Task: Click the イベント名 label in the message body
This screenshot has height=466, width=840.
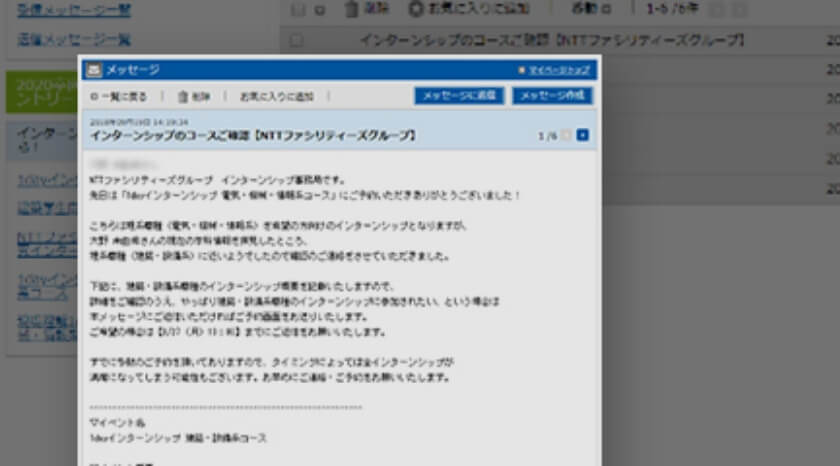Action: [117, 423]
